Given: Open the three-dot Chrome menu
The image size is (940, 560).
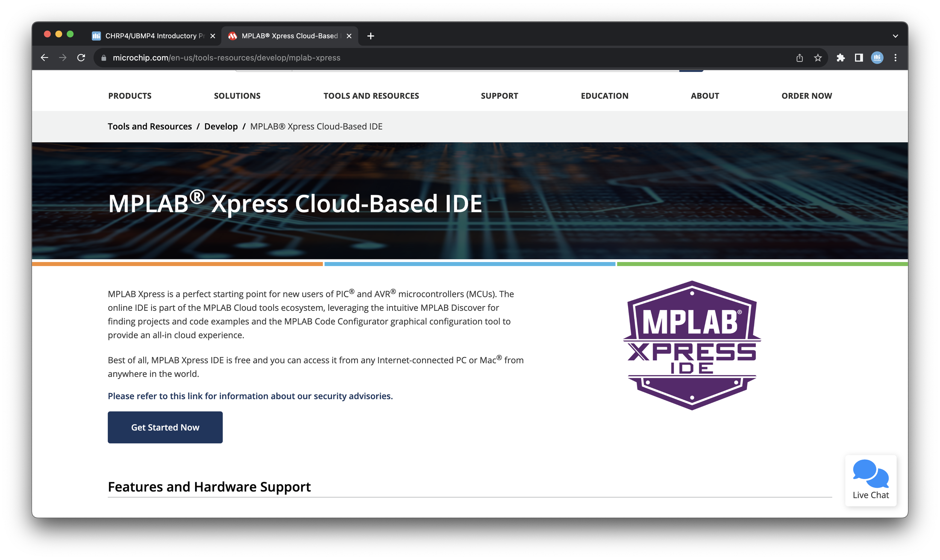Looking at the screenshot, I should (x=895, y=58).
